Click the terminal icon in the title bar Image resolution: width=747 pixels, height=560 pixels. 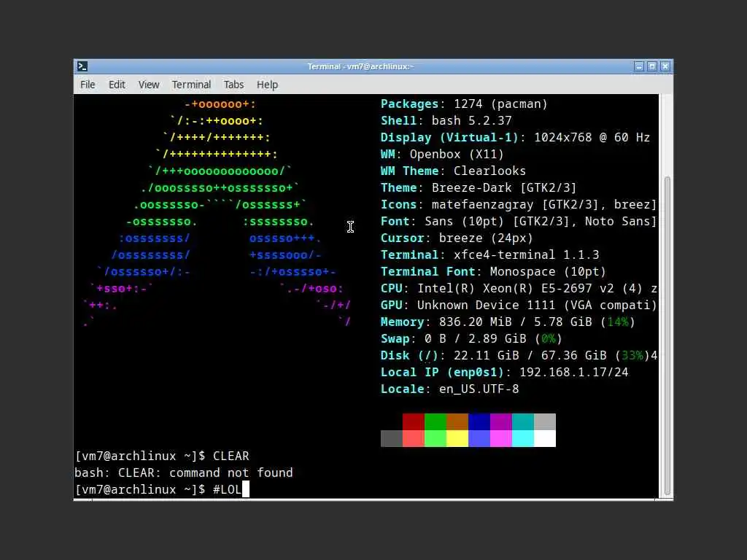pos(82,66)
